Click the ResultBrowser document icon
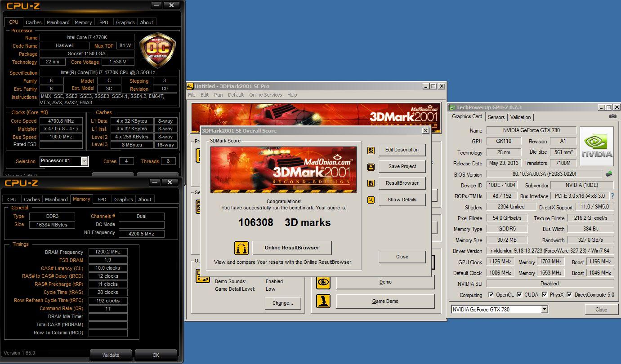 point(371,183)
